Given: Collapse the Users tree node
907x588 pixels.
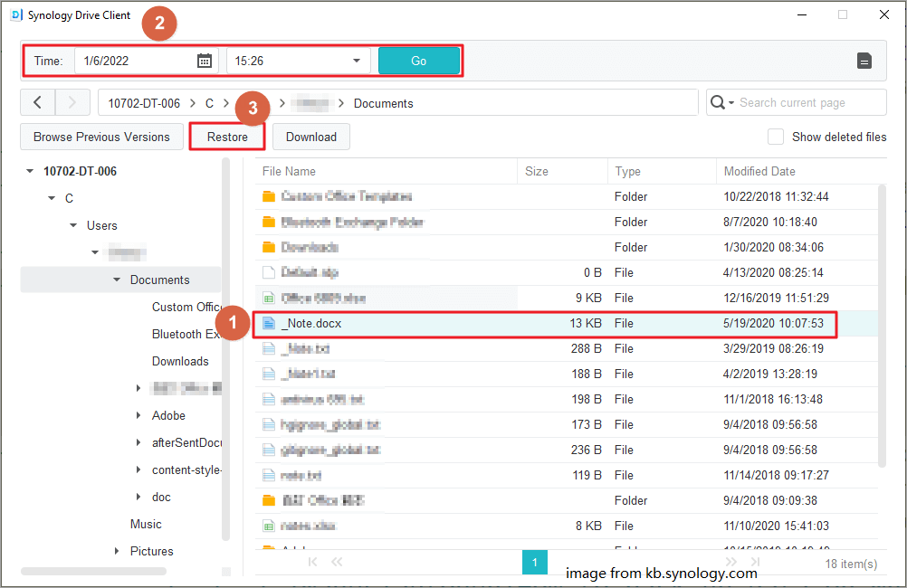Looking at the screenshot, I should [73, 225].
